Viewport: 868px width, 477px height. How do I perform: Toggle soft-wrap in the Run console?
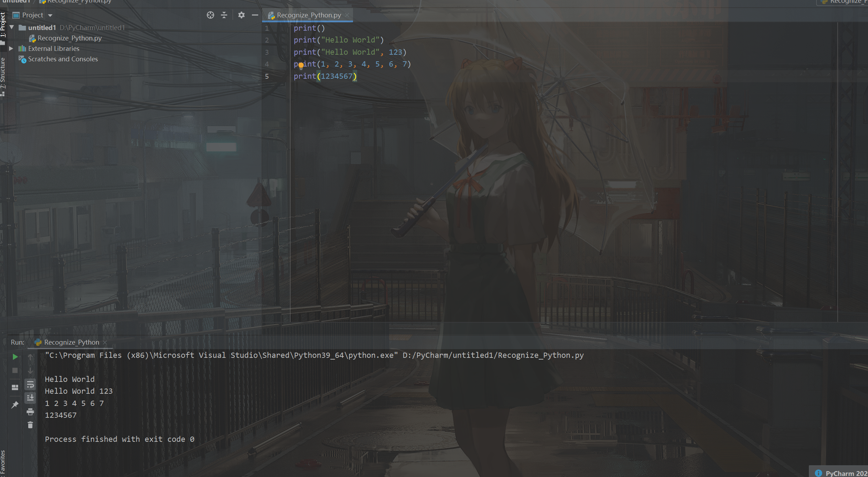tap(30, 385)
